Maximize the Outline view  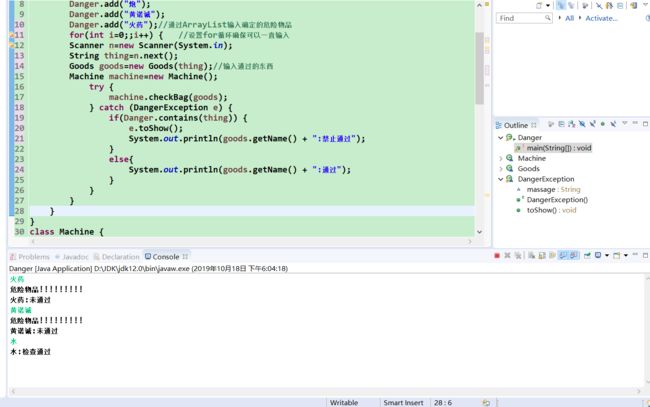click(645, 124)
